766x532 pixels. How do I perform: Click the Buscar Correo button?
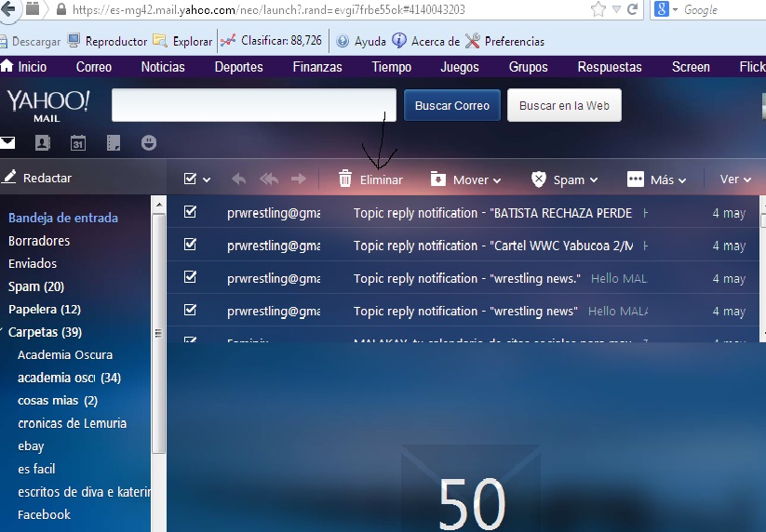tap(452, 106)
